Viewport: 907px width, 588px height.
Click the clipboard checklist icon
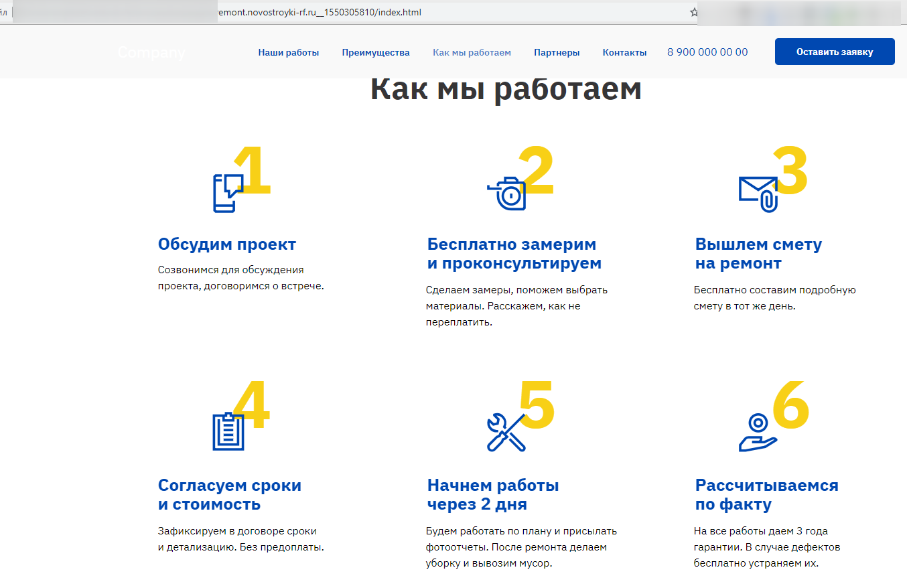[228, 432]
